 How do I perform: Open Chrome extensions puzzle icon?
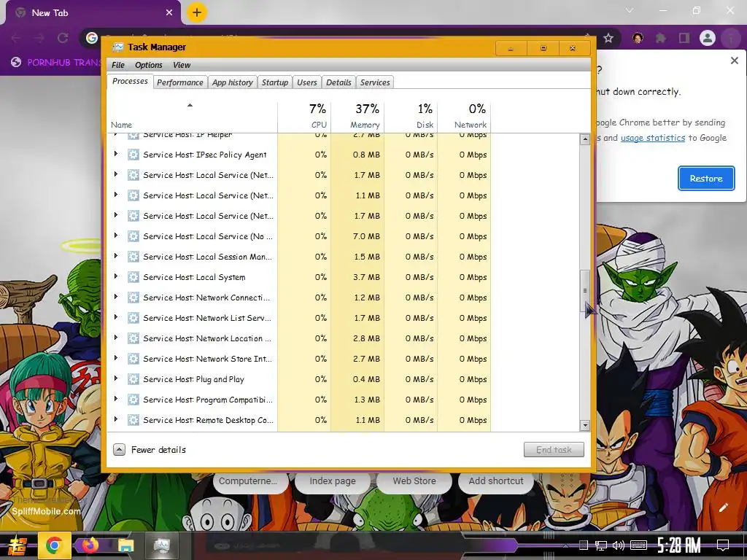tap(661, 38)
